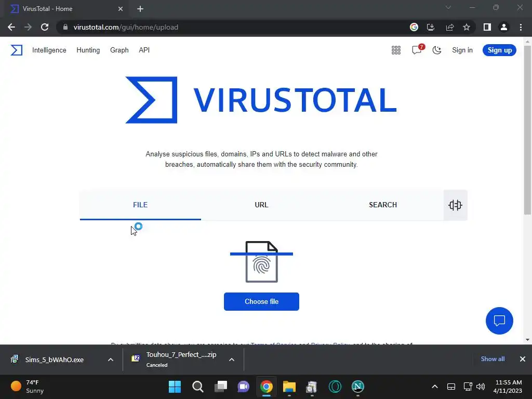The width and height of the screenshot is (532, 399).
Task: Click Chrome icon on taskbar
Action: click(x=267, y=387)
